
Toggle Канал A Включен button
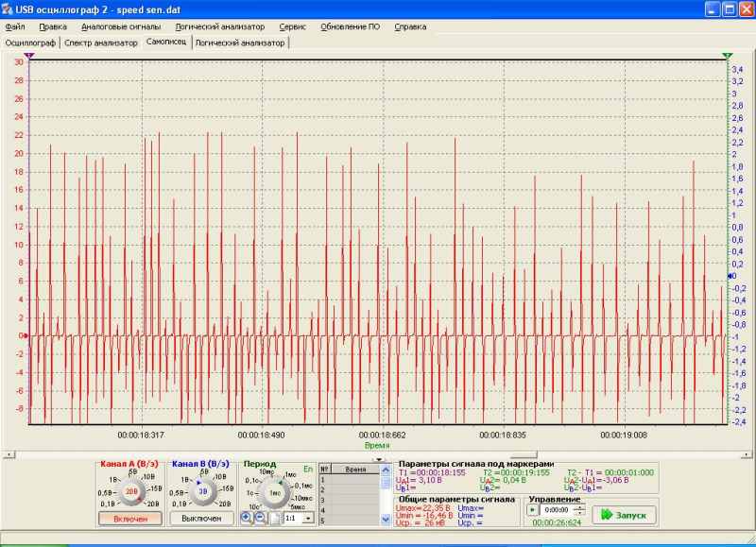click(130, 519)
